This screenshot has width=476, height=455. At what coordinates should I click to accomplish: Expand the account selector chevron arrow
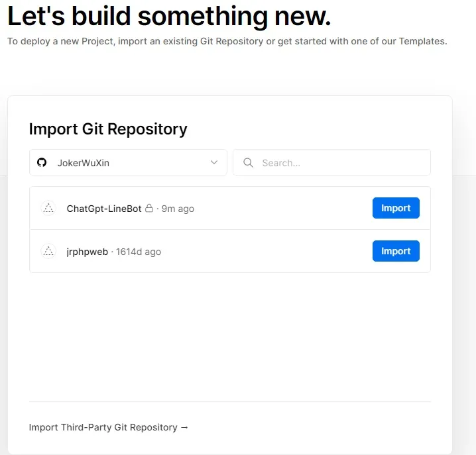[214, 163]
